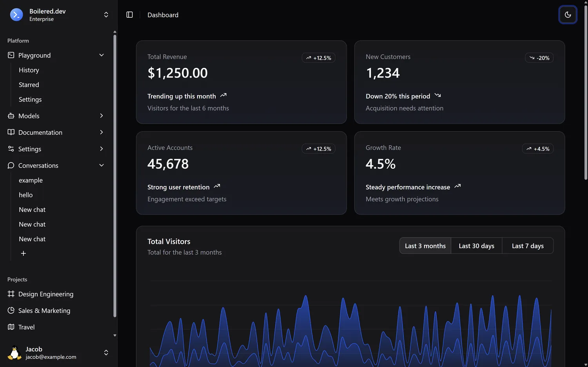
Task: Expand the Settings section chevron
Action: [x=102, y=149]
